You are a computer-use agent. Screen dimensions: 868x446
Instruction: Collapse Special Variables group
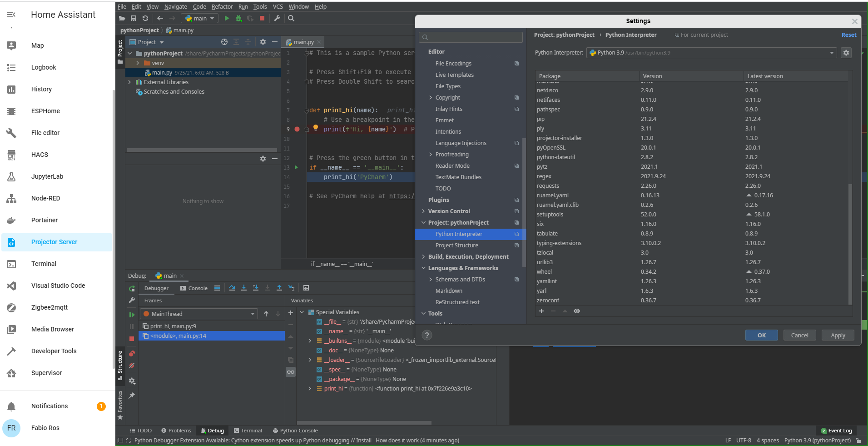click(x=302, y=312)
